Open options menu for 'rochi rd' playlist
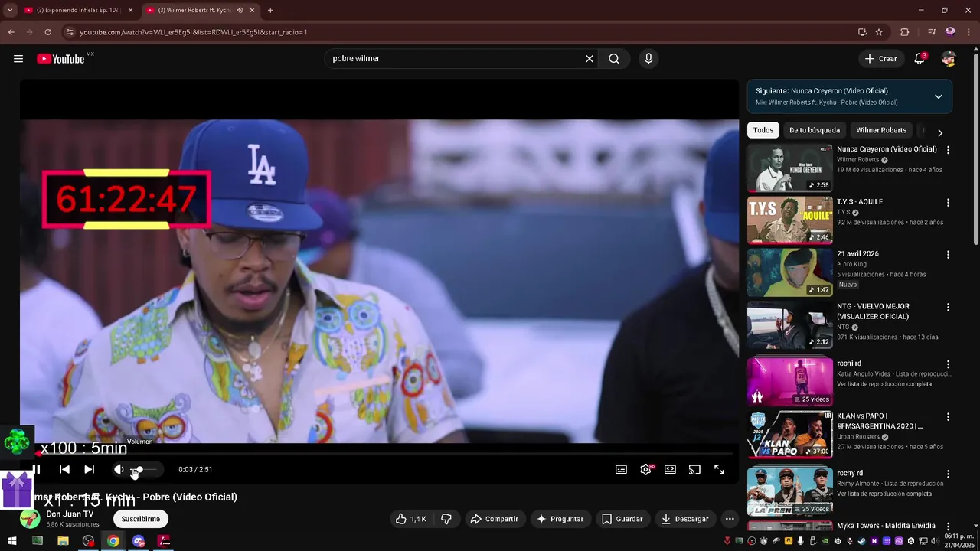980x551 pixels. click(x=948, y=364)
